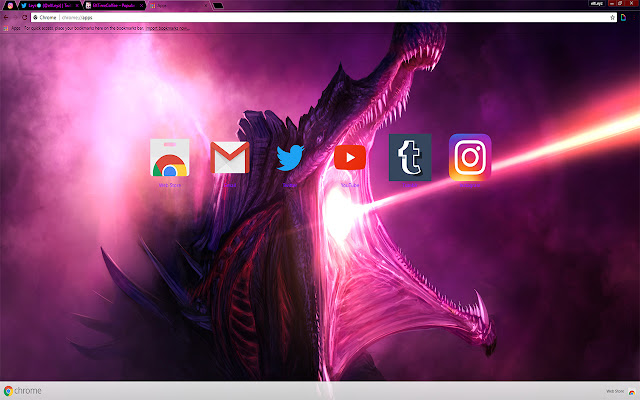Click the profile name button in title bar
Image resolution: width=640 pixels, height=400 pixels.
click(x=596, y=3)
